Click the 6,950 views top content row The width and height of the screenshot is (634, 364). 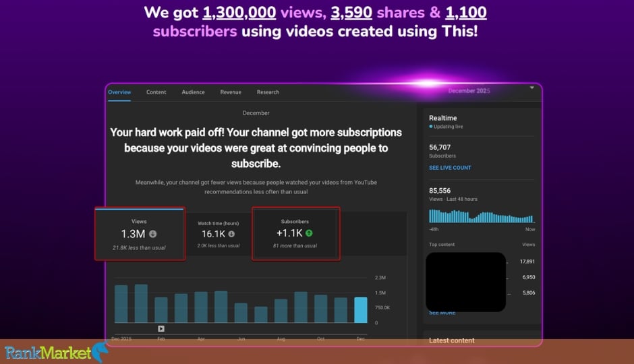coord(529,277)
